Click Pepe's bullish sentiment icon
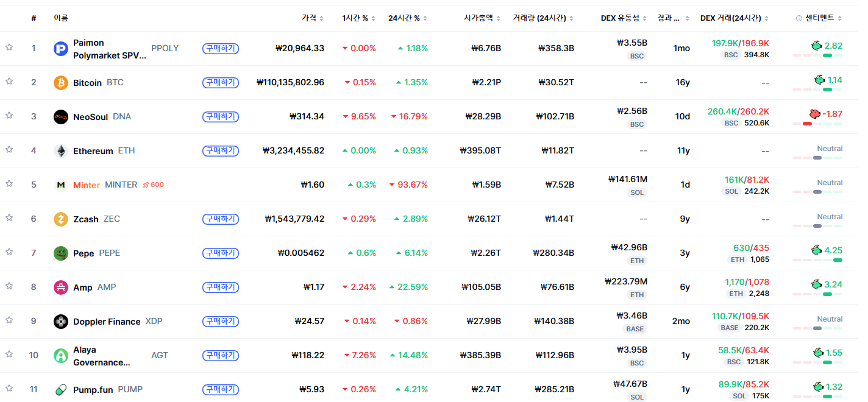This screenshot has width=868, height=402. [x=816, y=250]
